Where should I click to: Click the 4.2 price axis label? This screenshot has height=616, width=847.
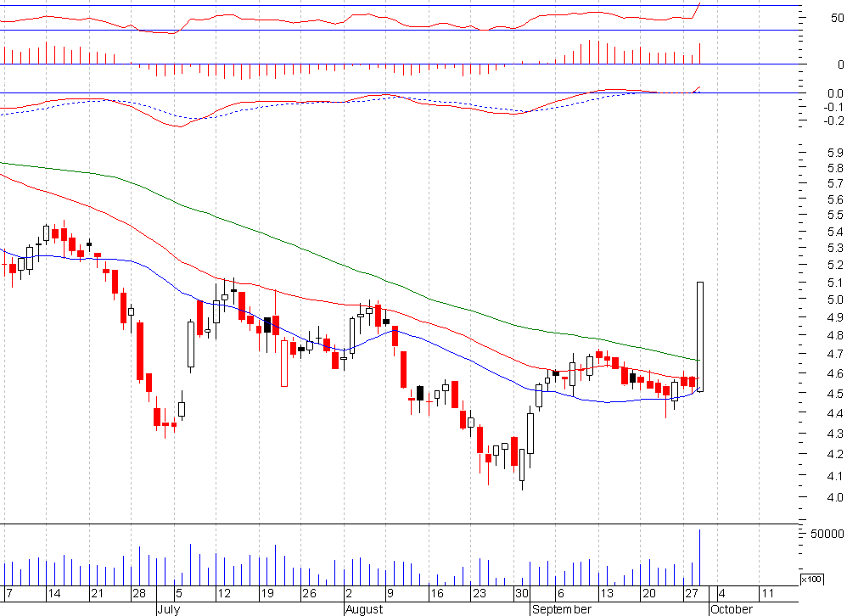click(x=835, y=454)
